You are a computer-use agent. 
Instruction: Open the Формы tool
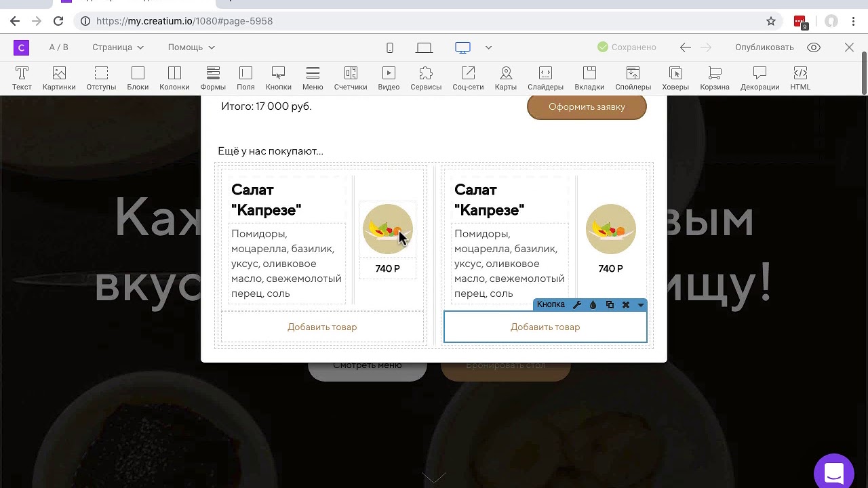click(213, 78)
